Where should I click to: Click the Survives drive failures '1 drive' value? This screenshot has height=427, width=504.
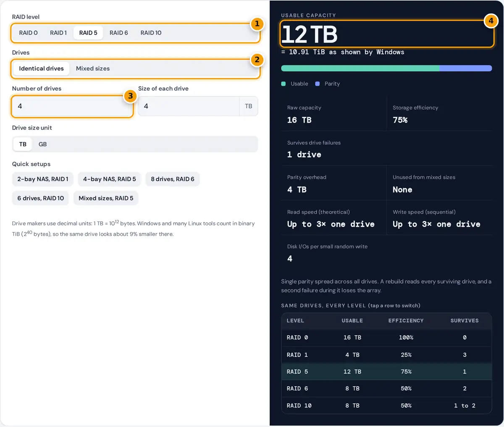(x=304, y=155)
